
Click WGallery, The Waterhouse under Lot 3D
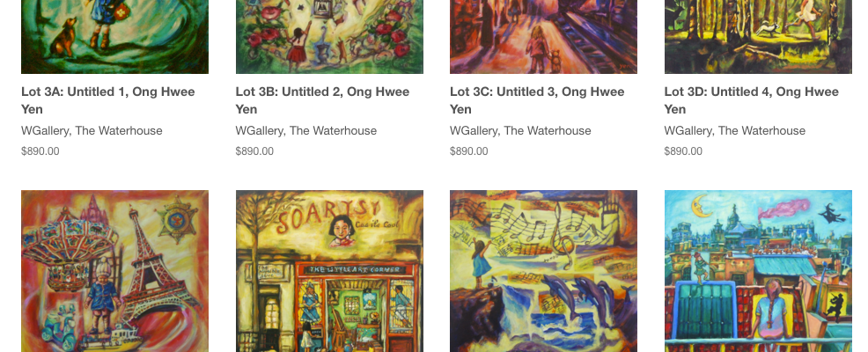pos(734,131)
